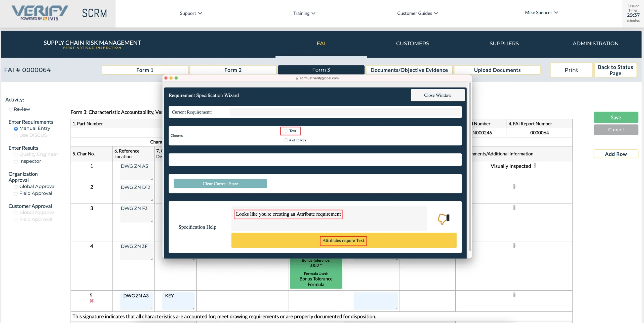Viewport: 644px width, 323px height.
Task: Click the KEY text field in row 5
Action: (178, 301)
